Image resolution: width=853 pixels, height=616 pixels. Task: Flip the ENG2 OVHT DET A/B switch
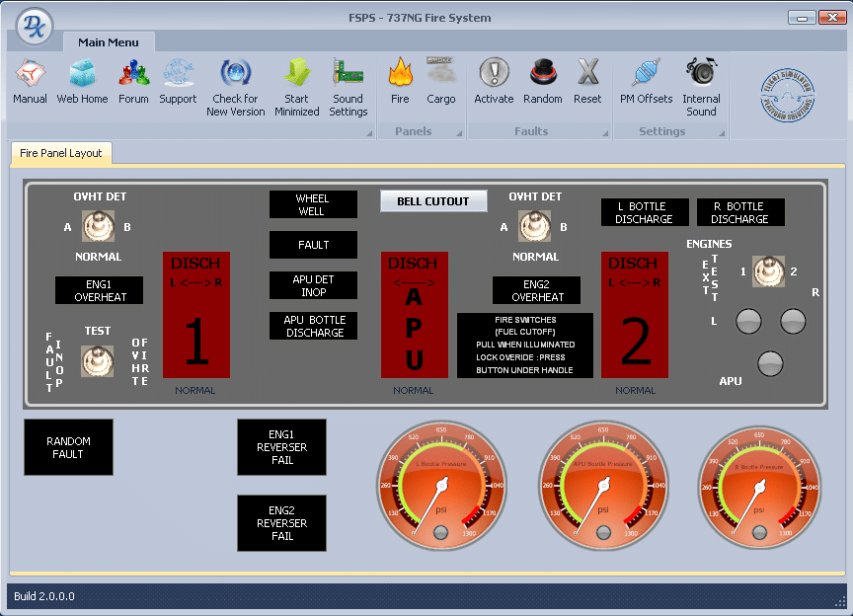[x=536, y=227]
